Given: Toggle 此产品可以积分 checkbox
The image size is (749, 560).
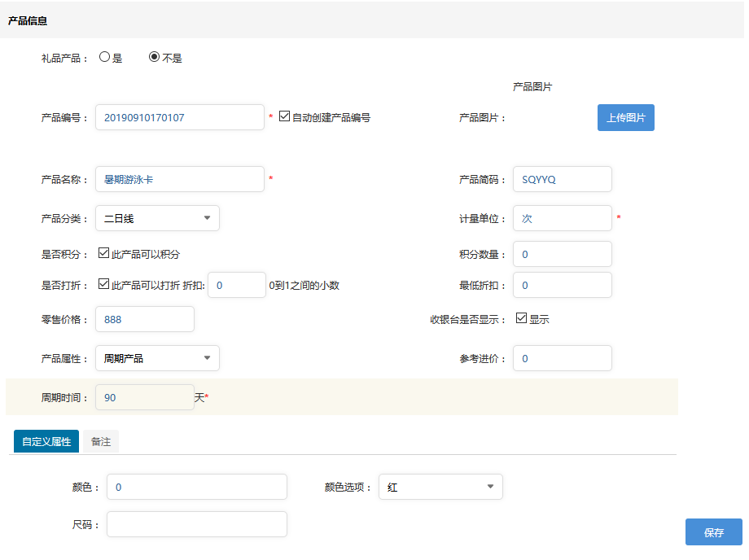Looking at the screenshot, I should pos(103,253).
